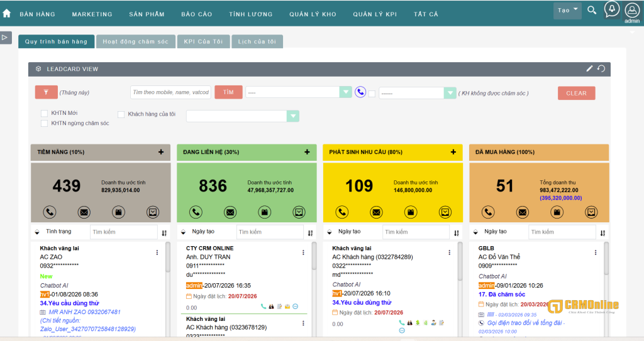Click task icon in Tiềm năng summary
The width and height of the screenshot is (644, 341).
(153, 212)
